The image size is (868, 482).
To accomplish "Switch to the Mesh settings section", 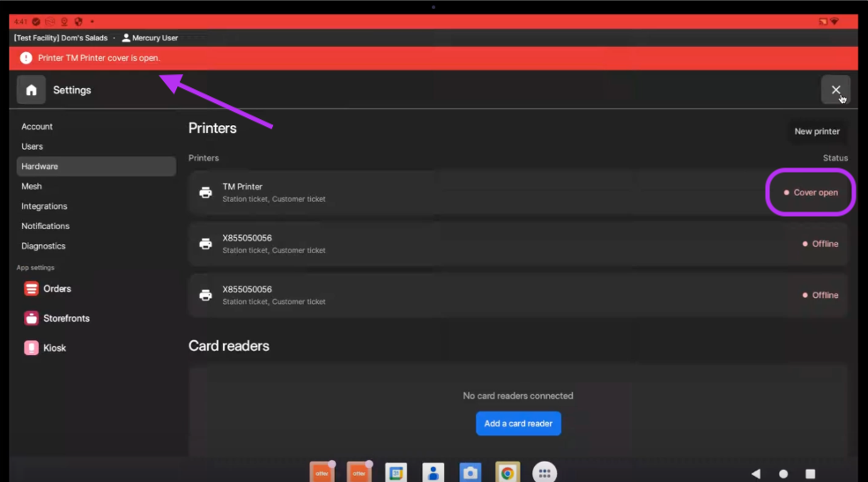I will (x=32, y=186).
